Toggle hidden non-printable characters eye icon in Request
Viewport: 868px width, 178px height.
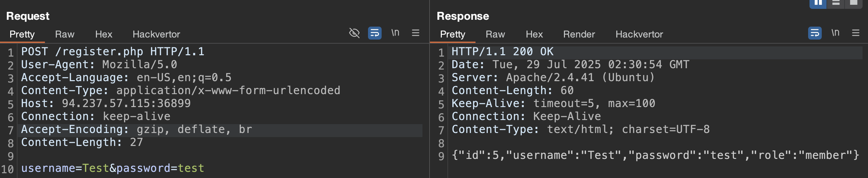pyautogui.click(x=354, y=33)
